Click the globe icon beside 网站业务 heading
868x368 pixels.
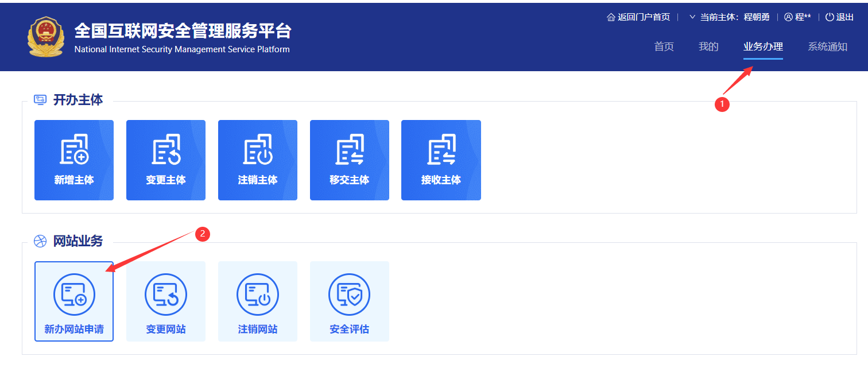40,241
